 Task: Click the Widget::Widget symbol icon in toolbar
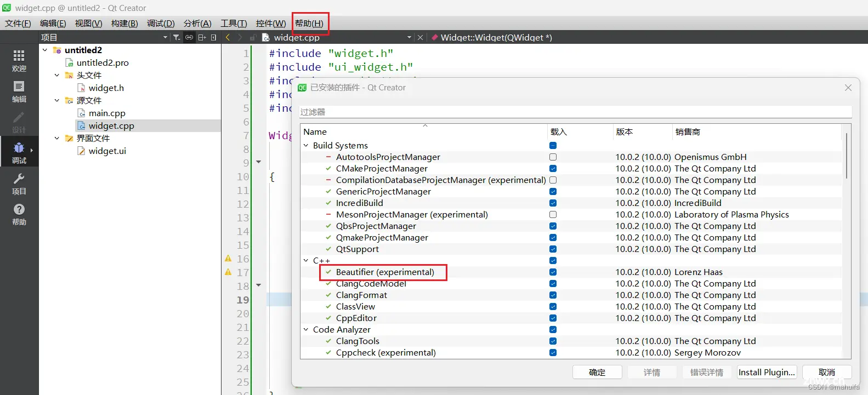pyautogui.click(x=435, y=37)
